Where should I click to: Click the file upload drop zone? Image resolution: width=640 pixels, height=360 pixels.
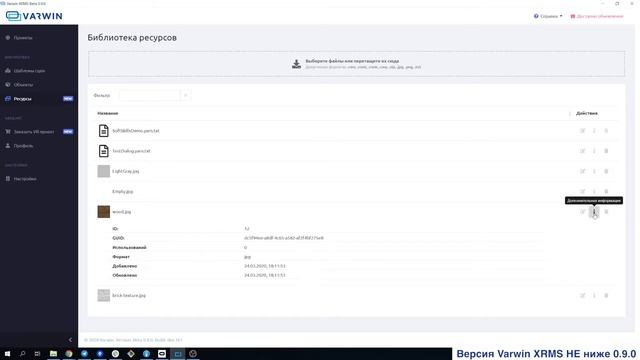point(356,64)
